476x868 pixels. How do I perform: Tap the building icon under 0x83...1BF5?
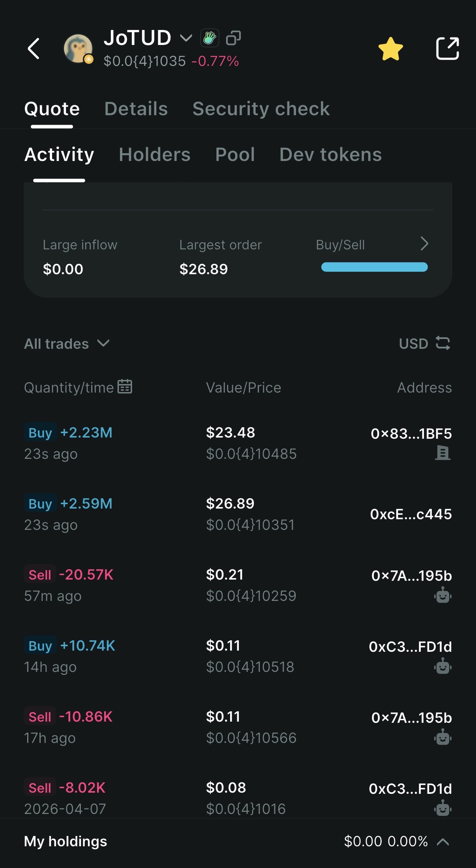tap(442, 453)
